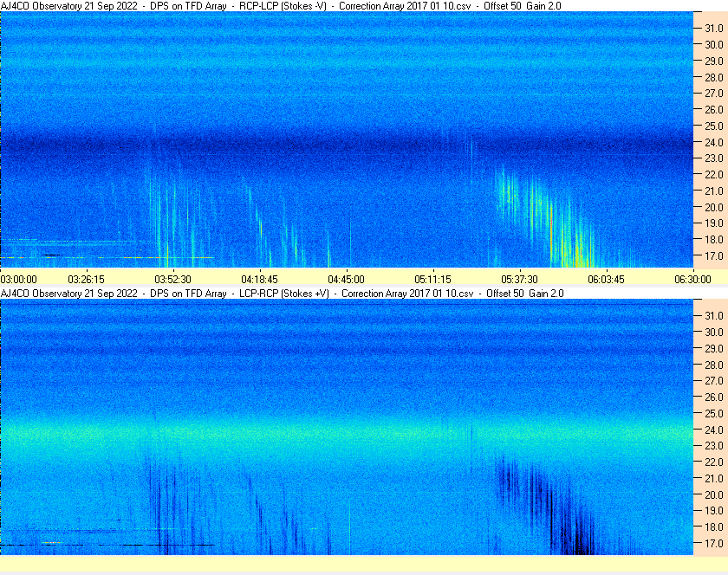The height and width of the screenshot is (575, 728).
Task: Click 28.0 frequency label on Stokes -V chart
Action: point(714,77)
